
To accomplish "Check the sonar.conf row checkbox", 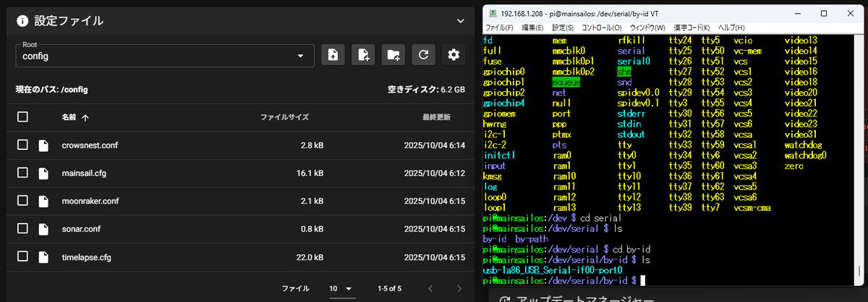I will [x=22, y=228].
